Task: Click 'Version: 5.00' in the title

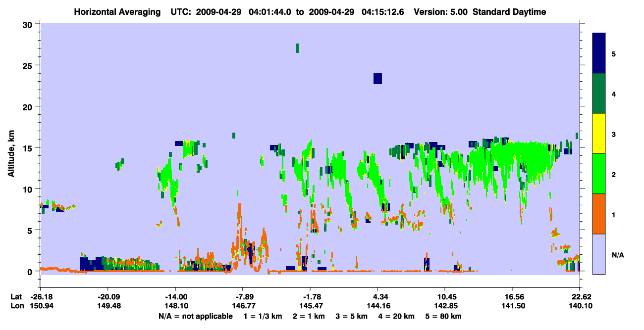Action: (440, 12)
